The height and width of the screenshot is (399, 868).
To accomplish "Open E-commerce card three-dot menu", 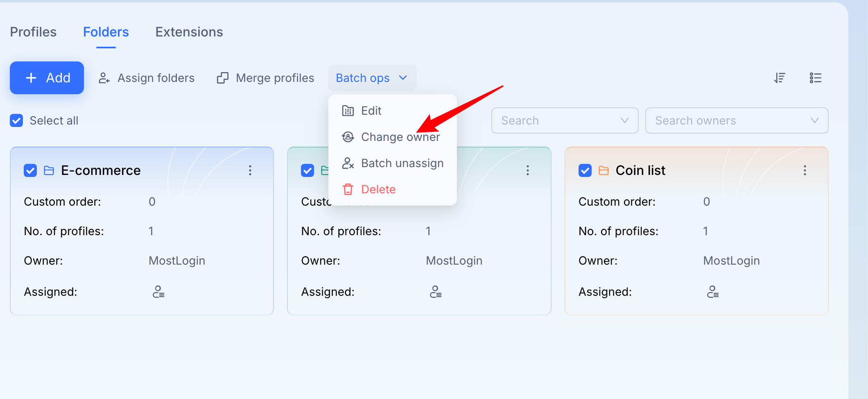I will [250, 170].
